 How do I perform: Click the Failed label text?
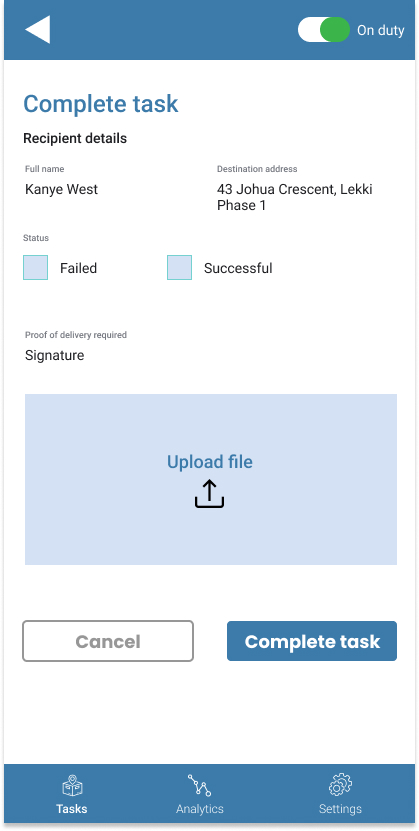point(78,268)
